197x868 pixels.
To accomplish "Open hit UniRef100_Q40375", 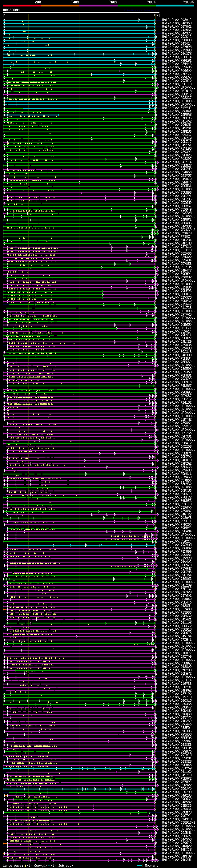I will 177,33.
